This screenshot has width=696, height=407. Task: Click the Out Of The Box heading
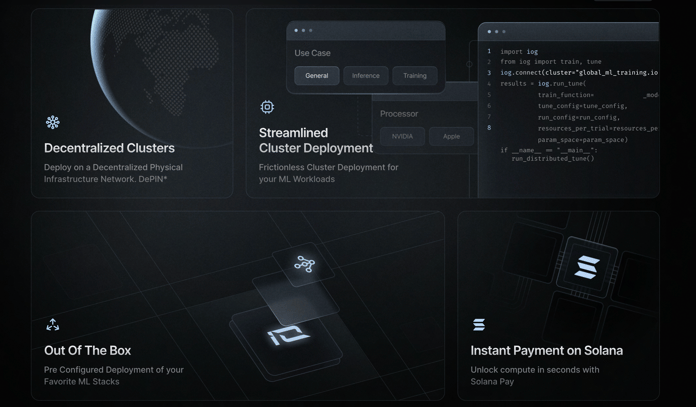click(87, 351)
